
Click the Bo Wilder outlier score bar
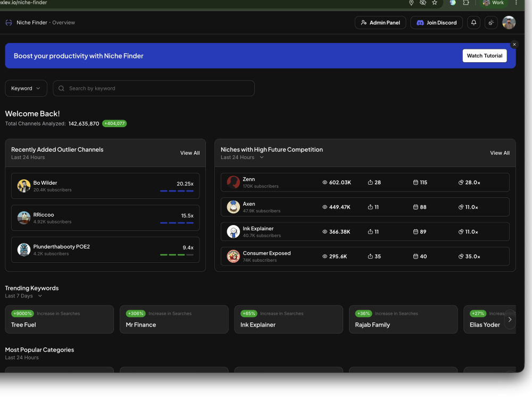click(177, 191)
